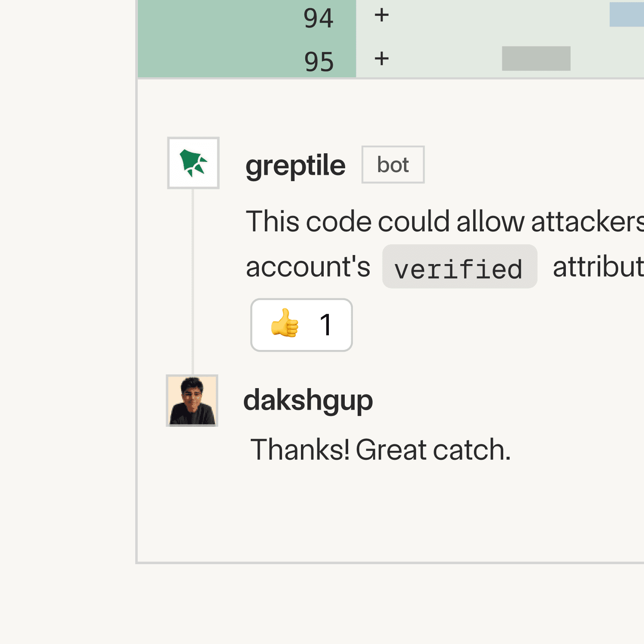The height and width of the screenshot is (644, 644).
Task: Select the verified inline code snippet
Action: click(459, 267)
